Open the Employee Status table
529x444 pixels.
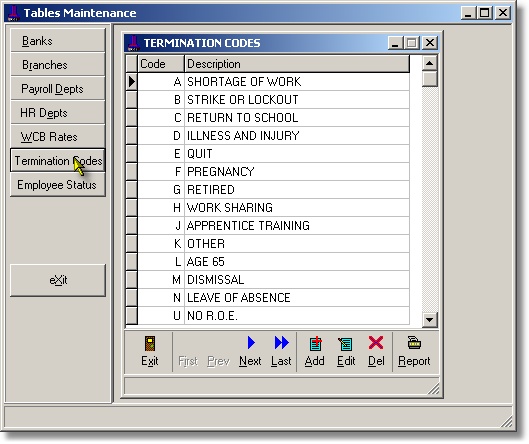58,185
